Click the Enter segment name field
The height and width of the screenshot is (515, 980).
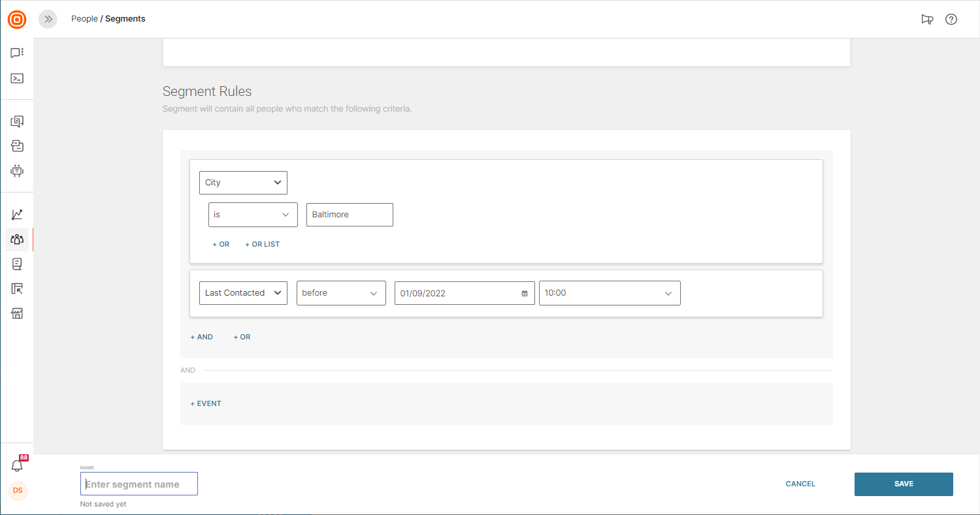[139, 484]
